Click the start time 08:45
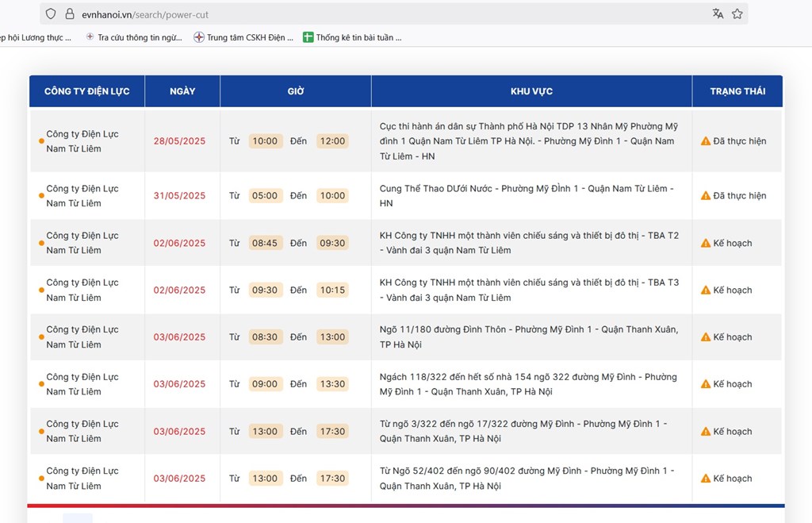 [x=265, y=243]
